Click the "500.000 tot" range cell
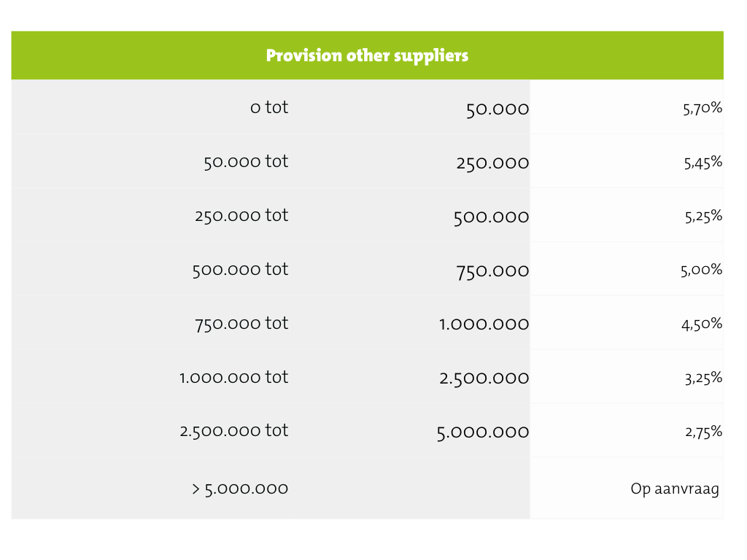This screenshot has width=747, height=560. [x=240, y=269]
